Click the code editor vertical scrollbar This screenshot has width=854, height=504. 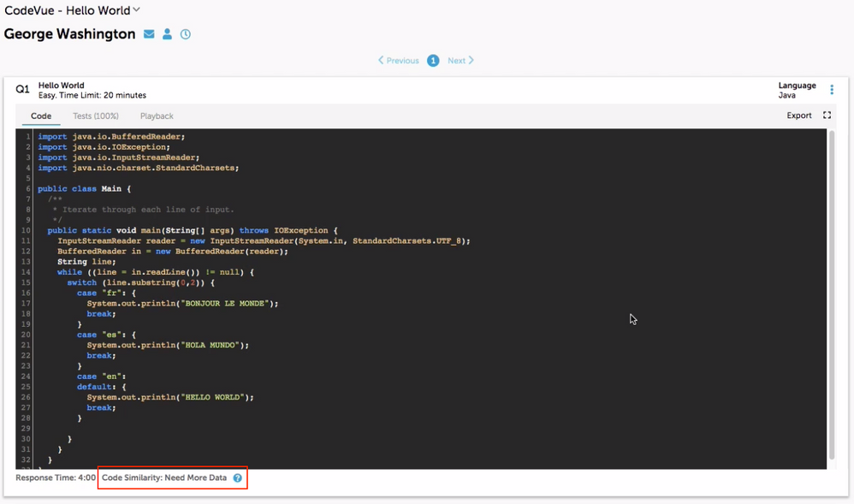click(831, 291)
